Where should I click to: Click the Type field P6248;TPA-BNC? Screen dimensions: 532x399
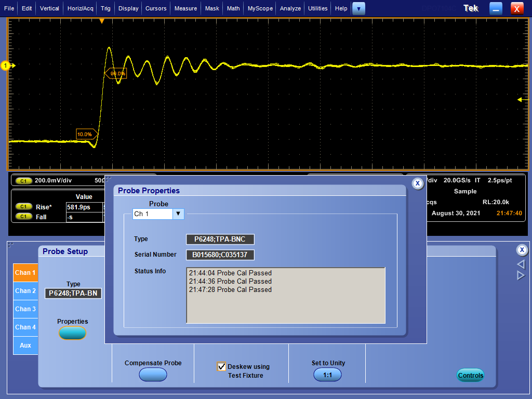pos(220,239)
